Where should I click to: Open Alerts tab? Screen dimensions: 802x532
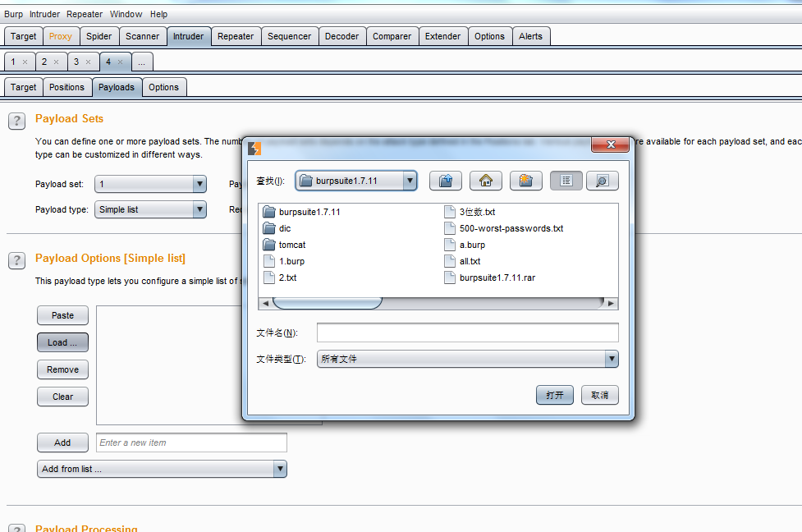coord(530,36)
